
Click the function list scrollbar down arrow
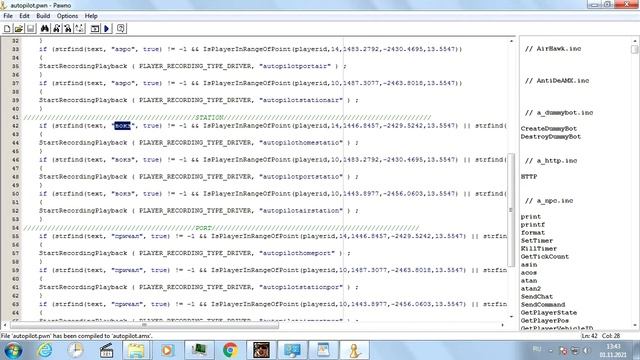pos(635,325)
